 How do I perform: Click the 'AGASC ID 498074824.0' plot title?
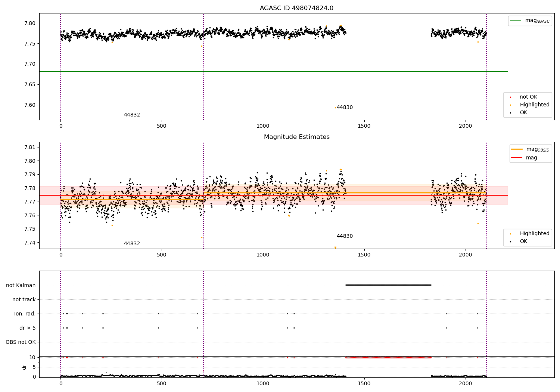pyautogui.click(x=296, y=8)
